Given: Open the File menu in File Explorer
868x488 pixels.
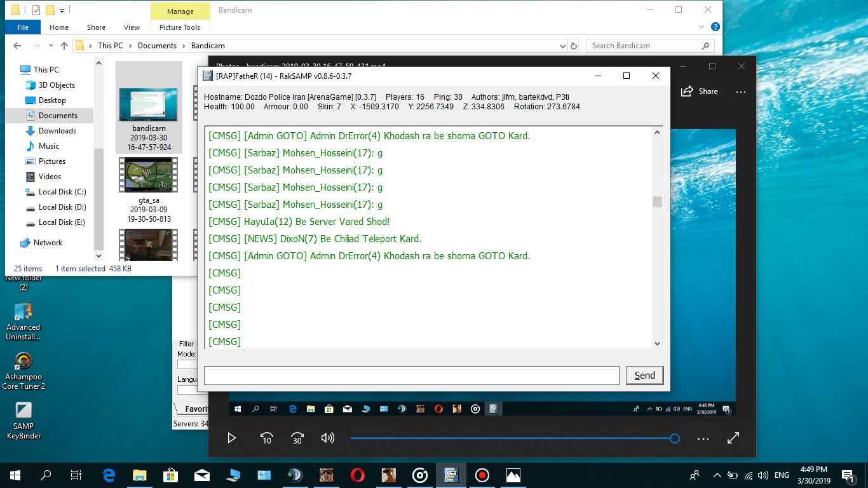Looking at the screenshot, I should [x=23, y=27].
